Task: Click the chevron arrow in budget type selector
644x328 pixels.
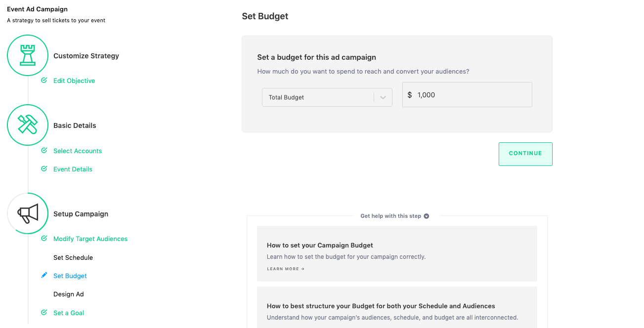Action: [x=383, y=97]
